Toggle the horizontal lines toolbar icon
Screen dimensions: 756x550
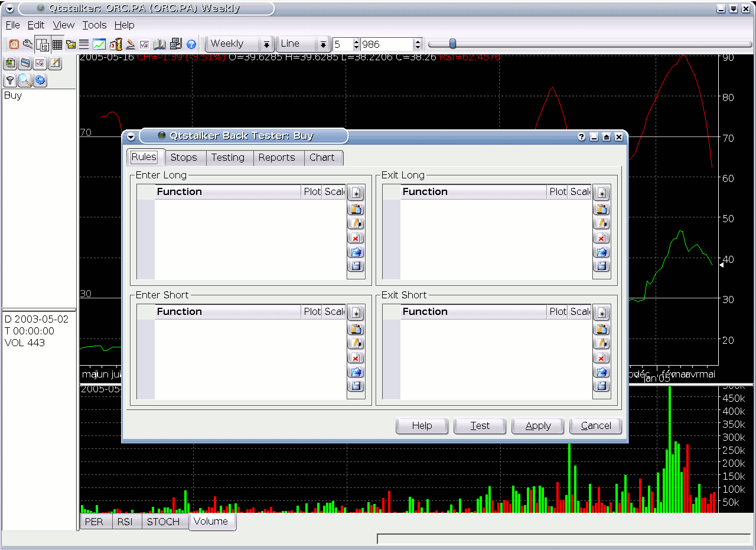tap(84, 44)
